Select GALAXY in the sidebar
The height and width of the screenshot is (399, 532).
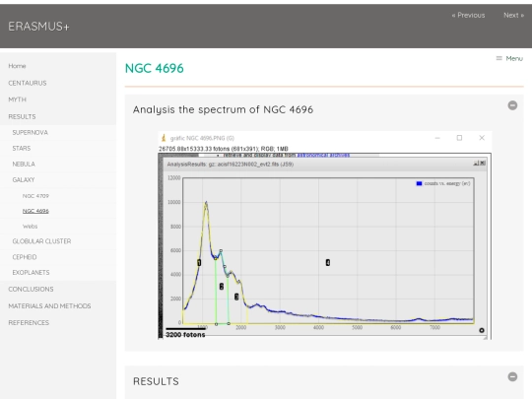[x=24, y=180]
